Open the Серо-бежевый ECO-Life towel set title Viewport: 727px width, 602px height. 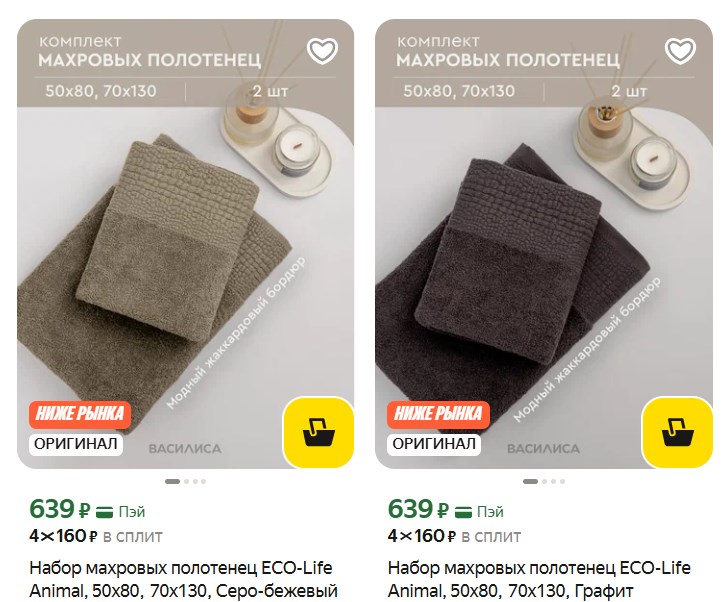coord(183,579)
